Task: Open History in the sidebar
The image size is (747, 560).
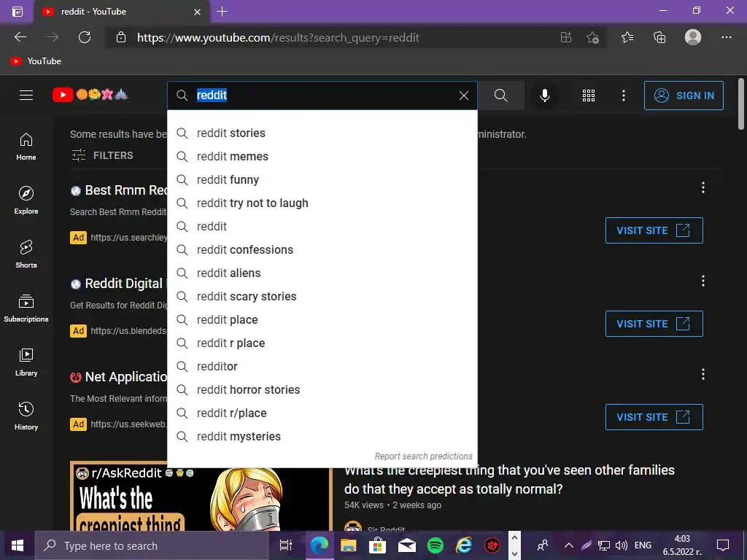Action: click(x=26, y=416)
